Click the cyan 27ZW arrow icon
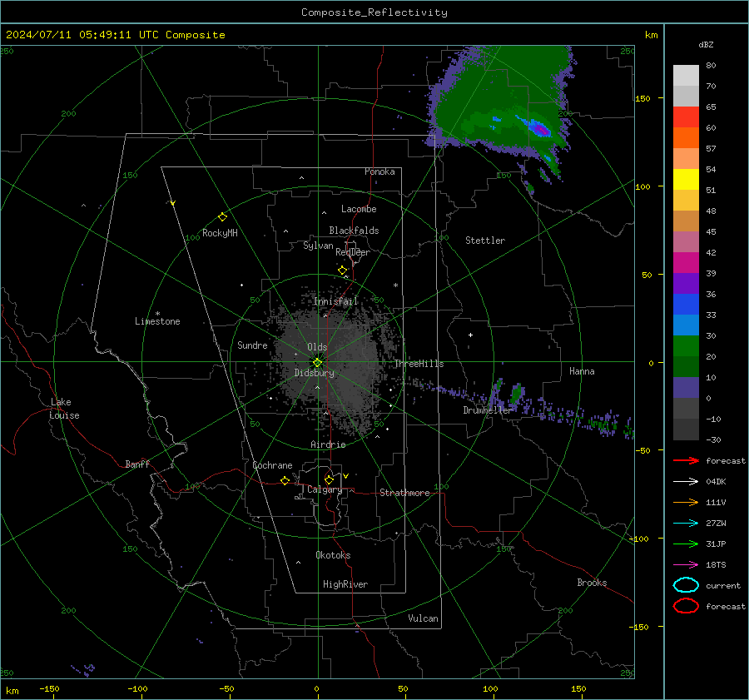749x700 pixels. click(686, 524)
